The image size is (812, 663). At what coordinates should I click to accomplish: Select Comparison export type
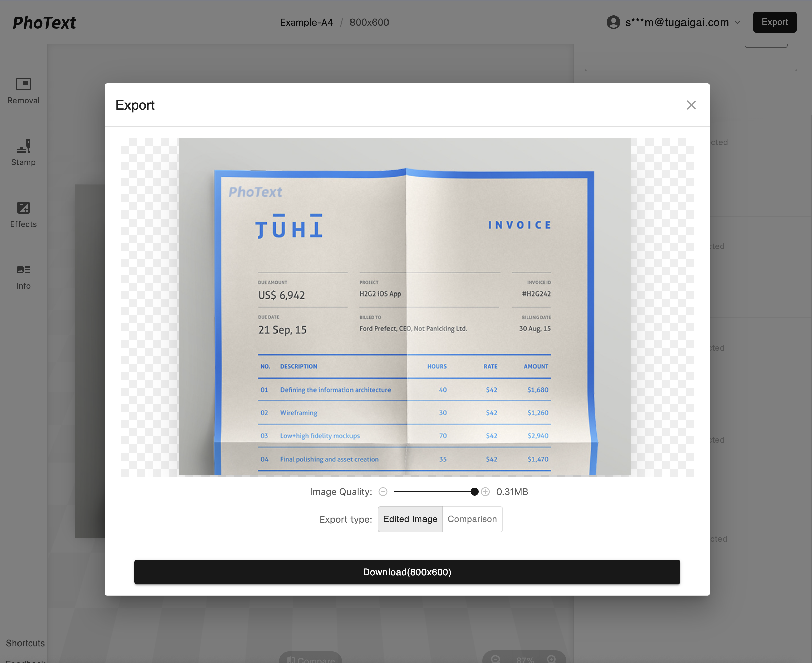coord(472,519)
